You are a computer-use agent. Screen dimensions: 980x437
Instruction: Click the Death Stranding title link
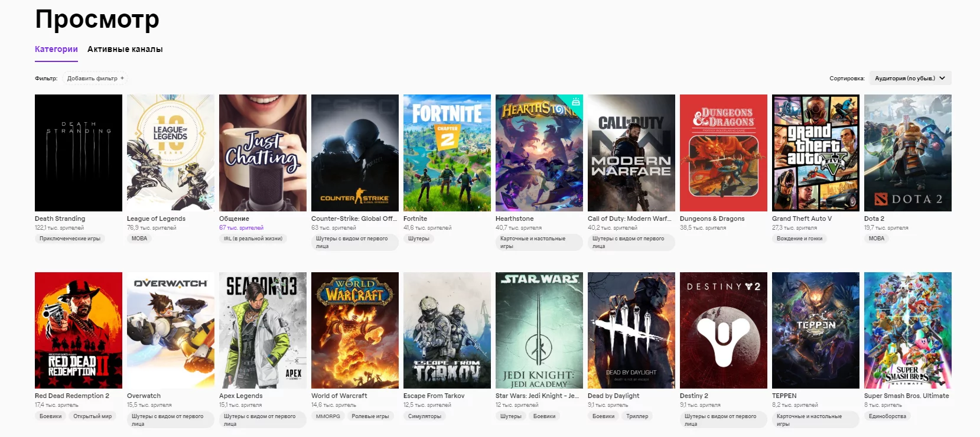point(60,218)
